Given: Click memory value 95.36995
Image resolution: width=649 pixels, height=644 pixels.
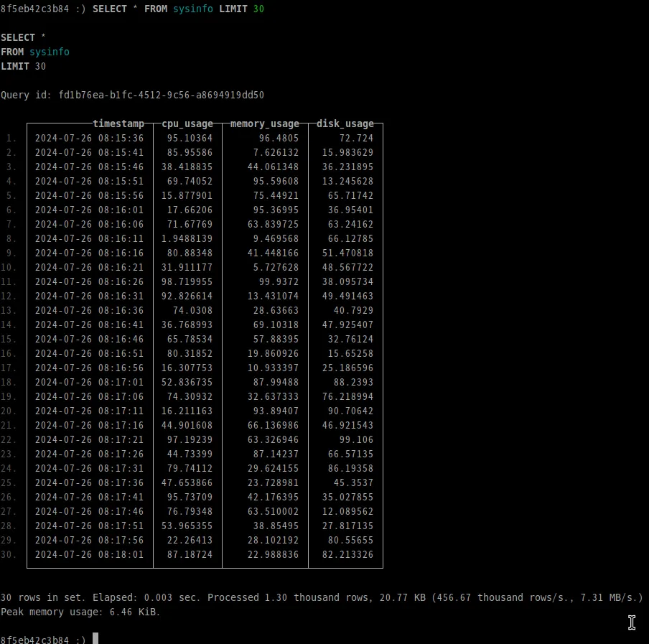Looking at the screenshot, I should click(276, 210).
